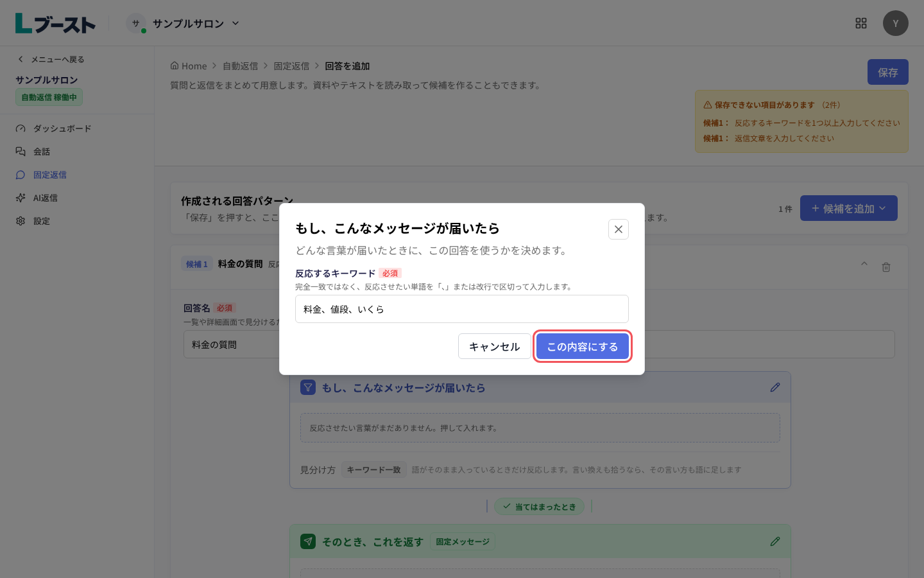Expand the サンプルサロン account switcher
Screen dimensions: 924x578
183,23
